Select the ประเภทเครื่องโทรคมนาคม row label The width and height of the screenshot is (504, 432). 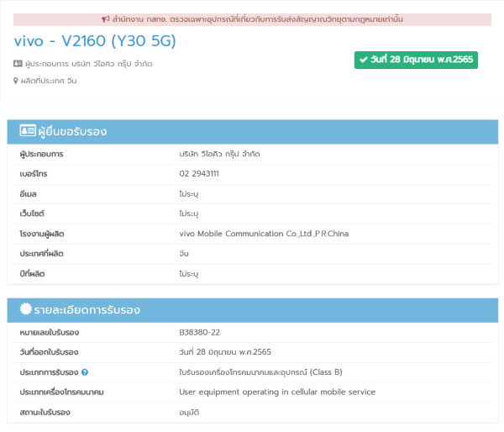(x=61, y=392)
